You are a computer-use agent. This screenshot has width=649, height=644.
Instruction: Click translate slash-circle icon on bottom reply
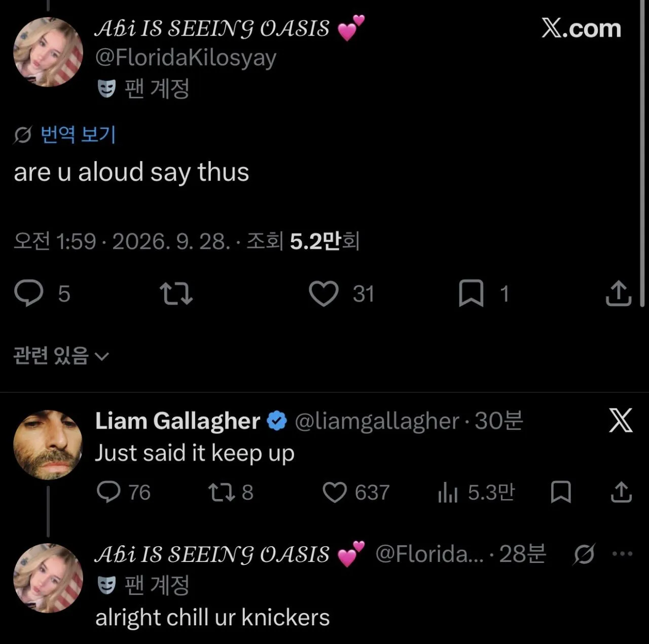click(584, 554)
